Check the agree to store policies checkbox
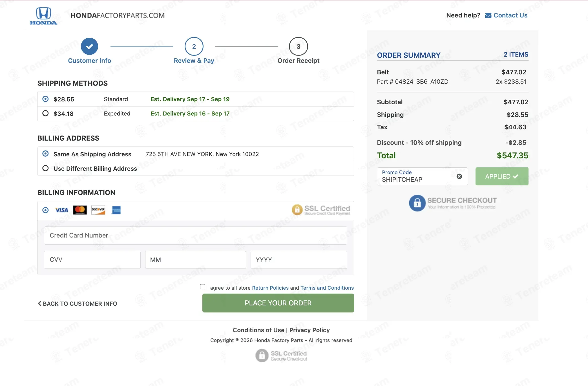The height and width of the screenshot is (386, 588). 202,287
